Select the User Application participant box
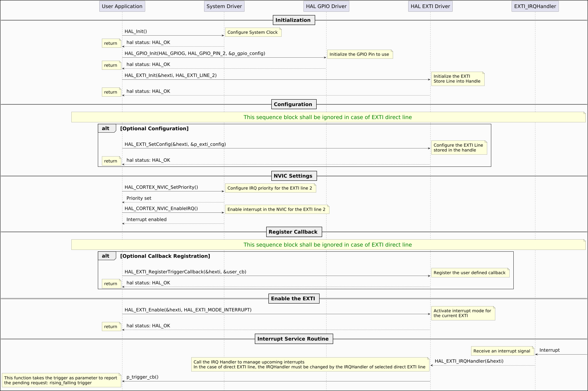Screen dimensions: 588x391 click(x=122, y=6)
